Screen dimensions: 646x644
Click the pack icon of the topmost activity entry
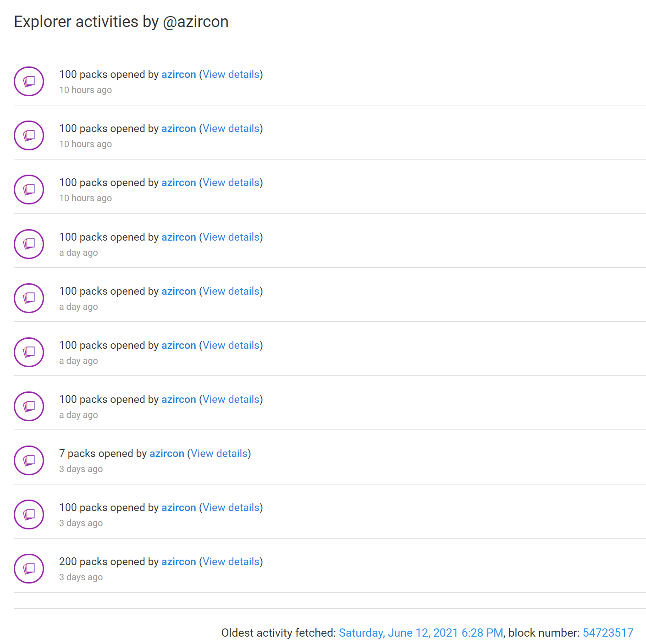(x=29, y=82)
